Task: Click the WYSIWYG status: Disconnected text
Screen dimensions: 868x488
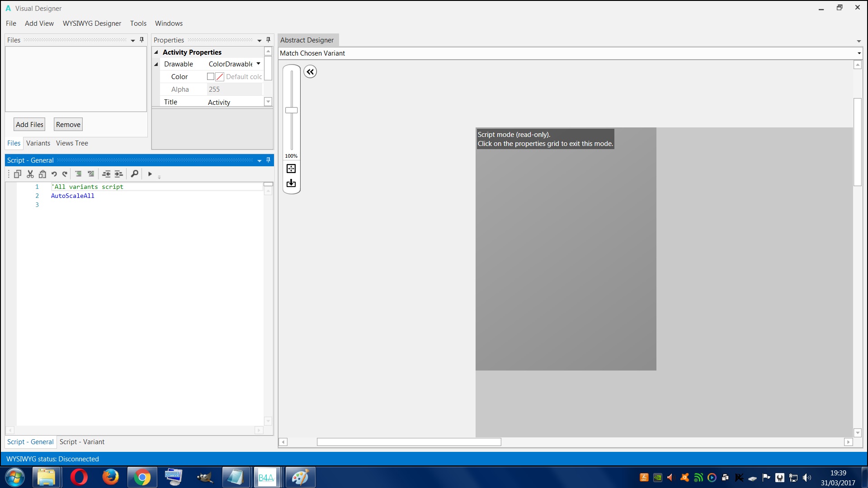Action: click(x=52, y=459)
